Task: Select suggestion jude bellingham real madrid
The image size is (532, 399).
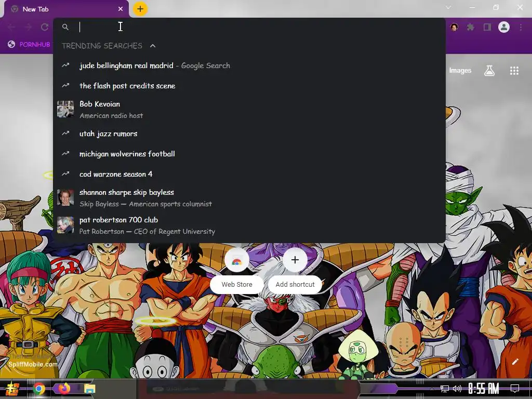Action: pos(249,65)
